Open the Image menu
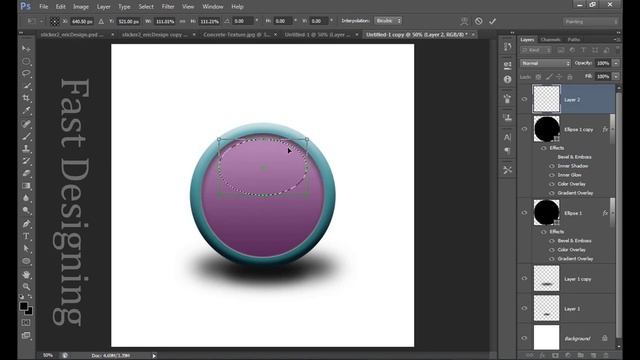The image size is (640, 360). coord(81,7)
